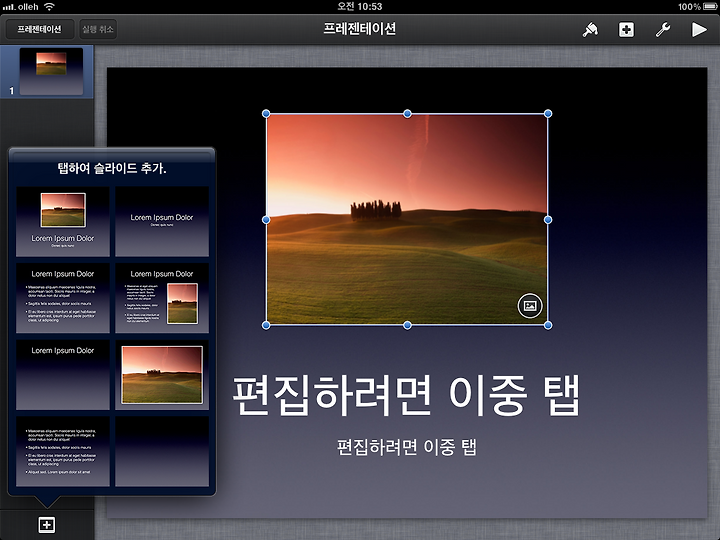Select top-left image resize handle

point(266,113)
